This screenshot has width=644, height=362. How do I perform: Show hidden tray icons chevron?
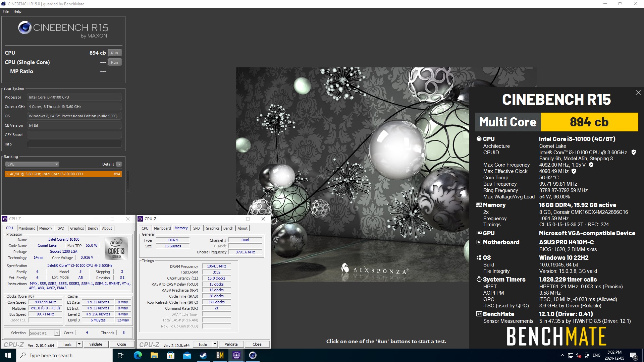coord(562,355)
